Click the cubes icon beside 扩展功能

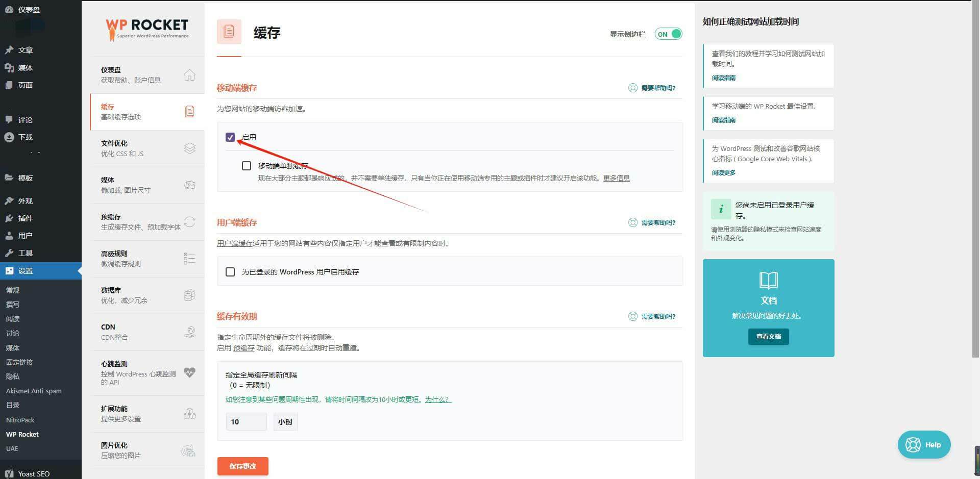point(190,414)
